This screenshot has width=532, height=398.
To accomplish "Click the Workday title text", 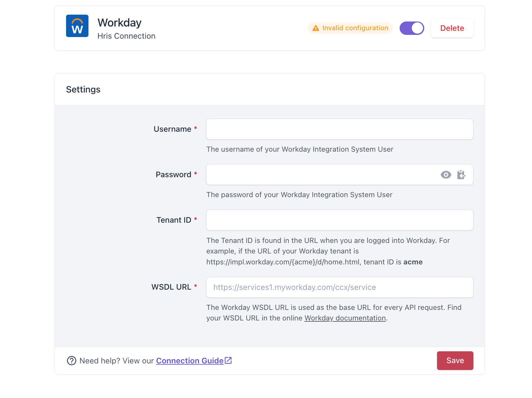I will pos(120,22).
